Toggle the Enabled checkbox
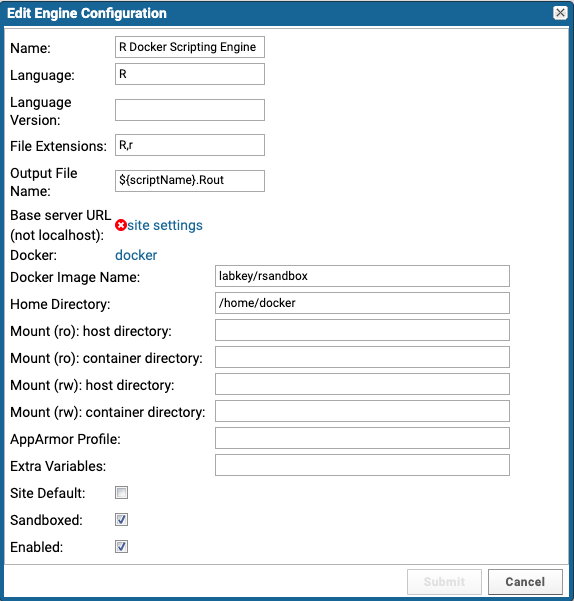This screenshot has height=601, width=574. [121, 547]
